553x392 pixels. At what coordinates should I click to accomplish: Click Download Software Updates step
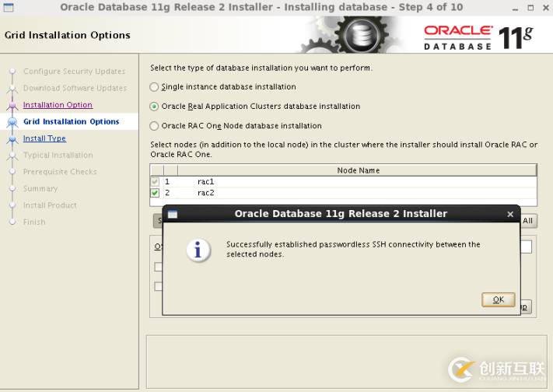click(75, 88)
